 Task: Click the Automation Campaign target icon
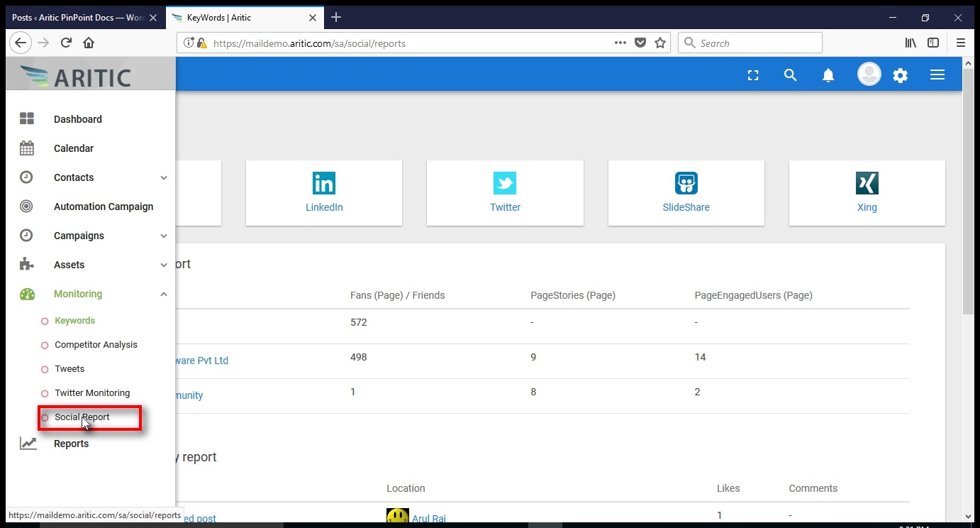click(26, 206)
